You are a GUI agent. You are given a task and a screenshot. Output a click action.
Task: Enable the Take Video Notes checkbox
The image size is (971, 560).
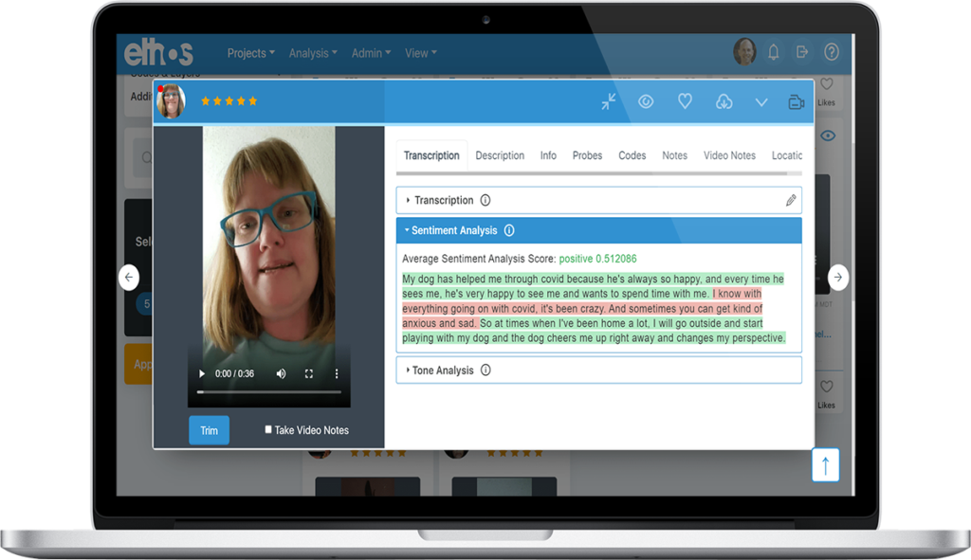click(x=269, y=429)
